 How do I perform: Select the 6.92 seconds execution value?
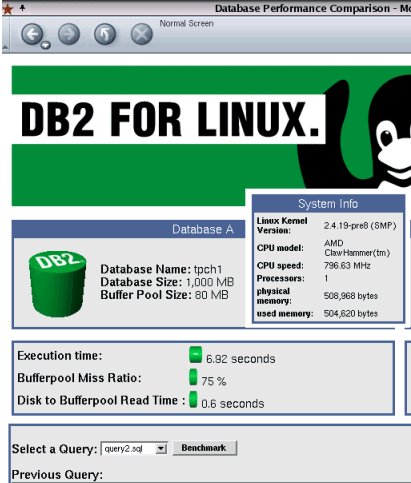pos(241,359)
